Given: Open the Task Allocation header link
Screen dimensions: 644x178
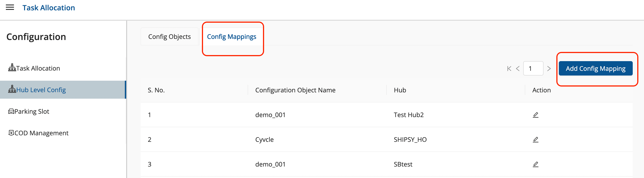Looking at the screenshot, I should (x=48, y=8).
